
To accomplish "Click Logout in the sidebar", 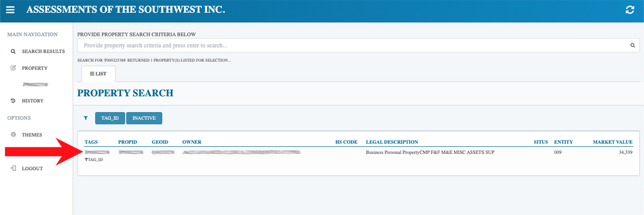I will 32,168.
